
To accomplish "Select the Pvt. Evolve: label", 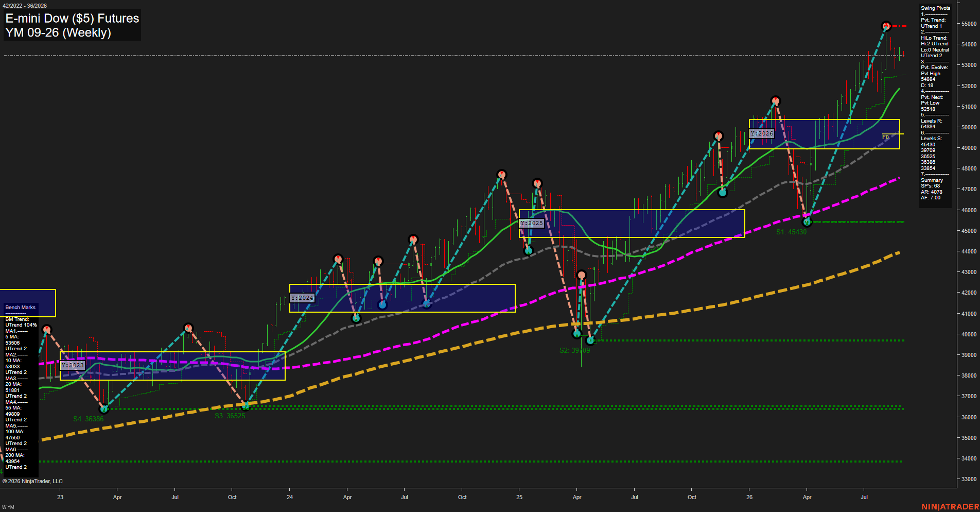I will click(x=934, y=67).
